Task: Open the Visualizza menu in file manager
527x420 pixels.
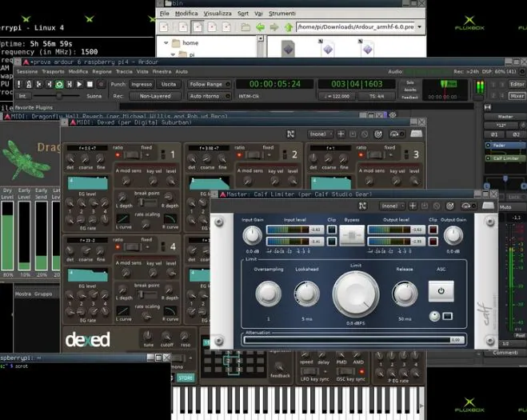Action: tap(218, 14)
